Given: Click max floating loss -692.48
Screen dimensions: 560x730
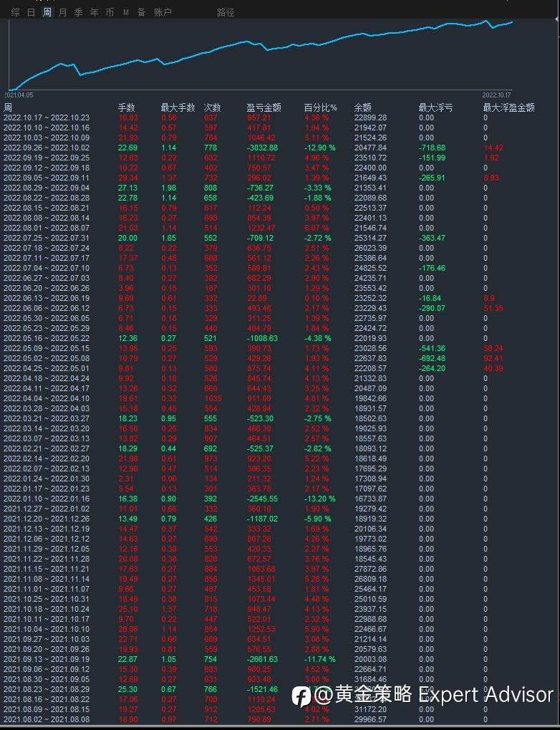Looking at the screenshot, I should [x=432, y=358].
